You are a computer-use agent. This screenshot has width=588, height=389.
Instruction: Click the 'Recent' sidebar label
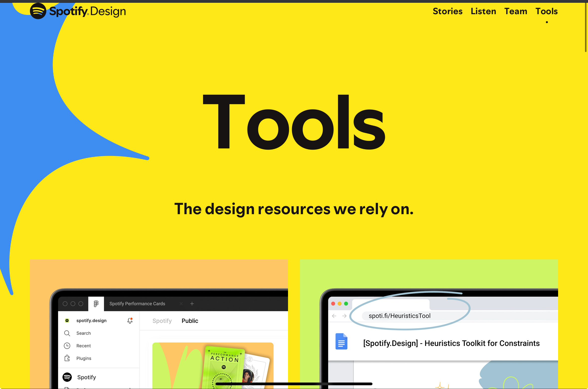[x=83, y=346]
